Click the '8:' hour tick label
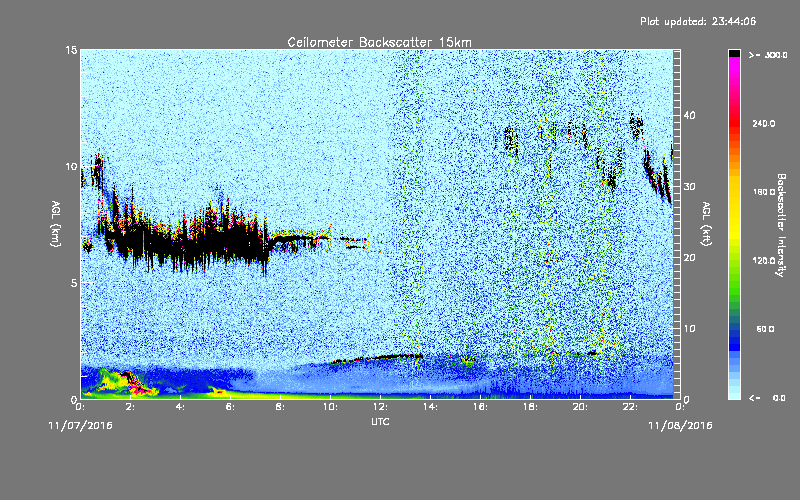 point(280,407)
